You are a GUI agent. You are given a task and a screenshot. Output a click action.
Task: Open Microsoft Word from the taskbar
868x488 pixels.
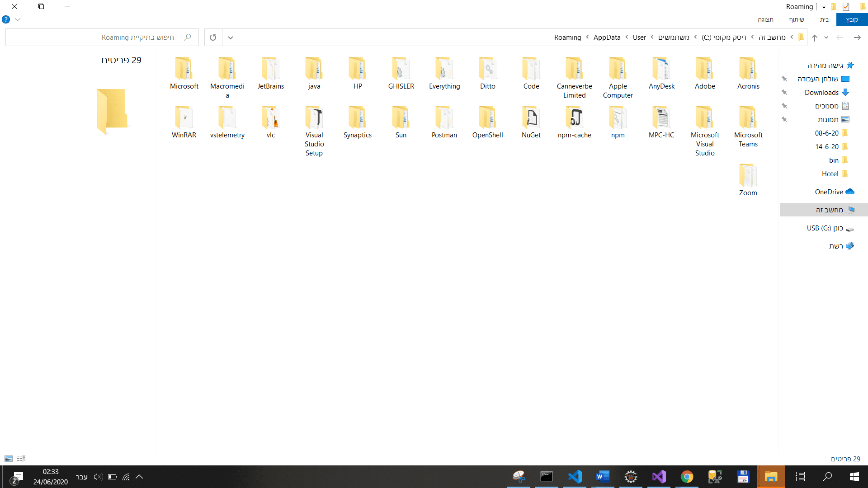[x=603, y=477]
